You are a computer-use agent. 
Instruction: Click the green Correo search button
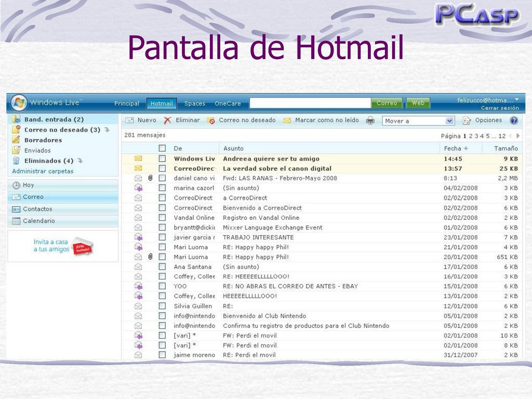(x=387, y=103)
